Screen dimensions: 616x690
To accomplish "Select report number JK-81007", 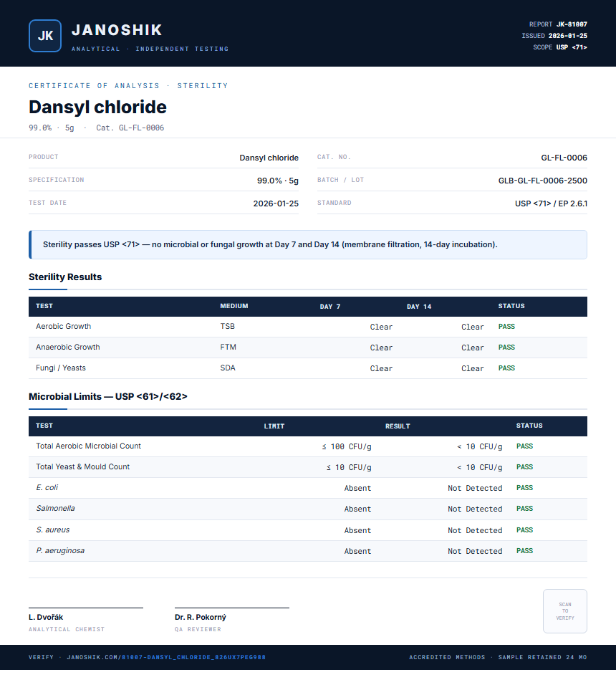I will pyautogui.click(x=572, y=24).
